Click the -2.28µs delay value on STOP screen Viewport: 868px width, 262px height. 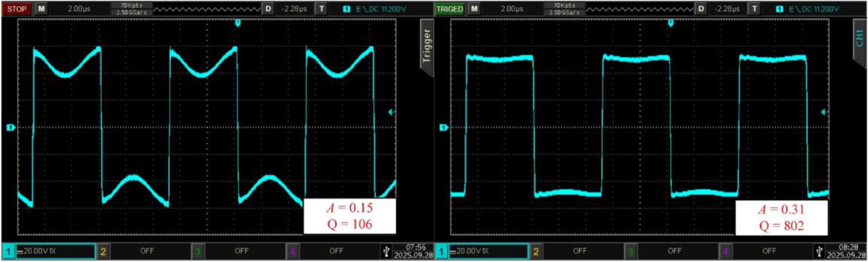(294, 9)
